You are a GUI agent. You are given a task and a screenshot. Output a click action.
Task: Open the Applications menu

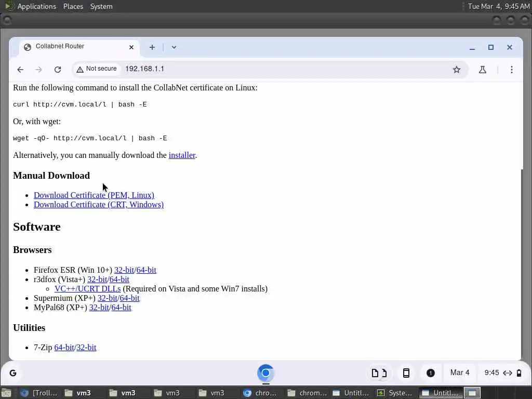pyautogui.click(x=37, y=6)
